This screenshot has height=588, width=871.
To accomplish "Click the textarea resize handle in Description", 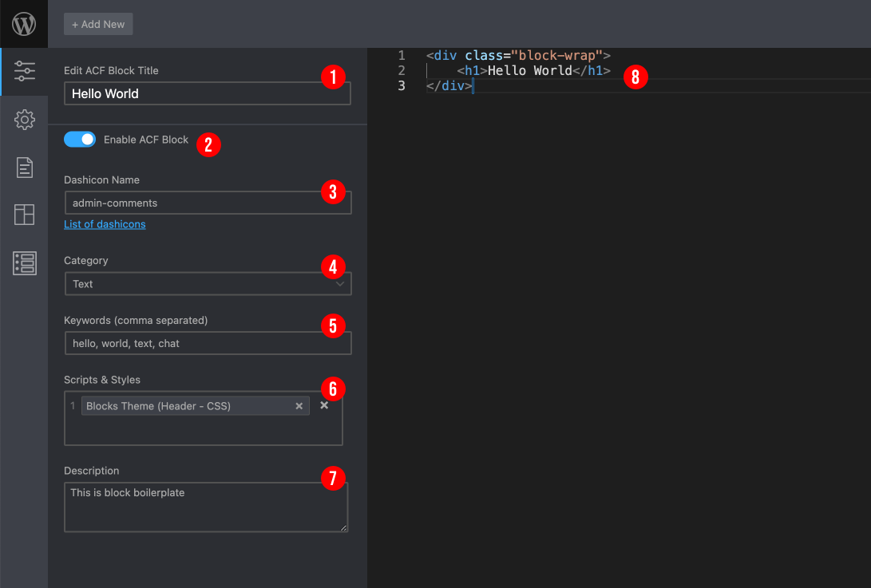I will [x=343, y=528].
